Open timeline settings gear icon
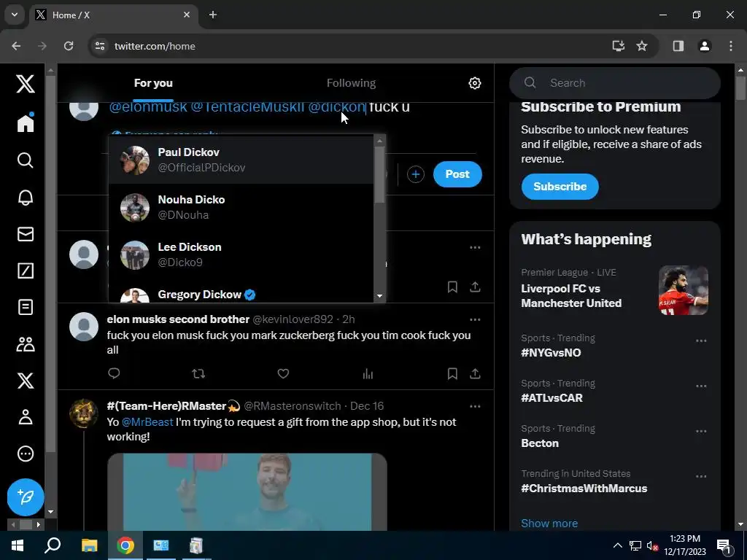 (474, 83)
